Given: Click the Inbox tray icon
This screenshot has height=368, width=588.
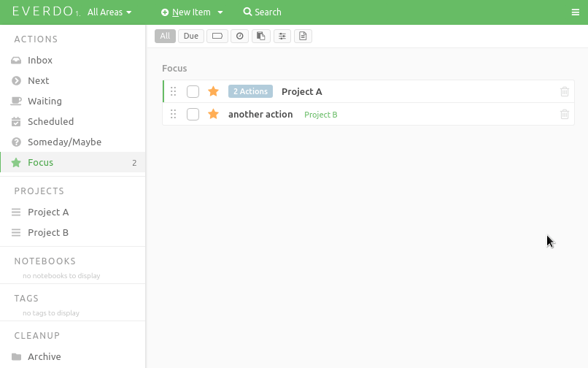Looking at the screenshot, I should pos(16,60).
